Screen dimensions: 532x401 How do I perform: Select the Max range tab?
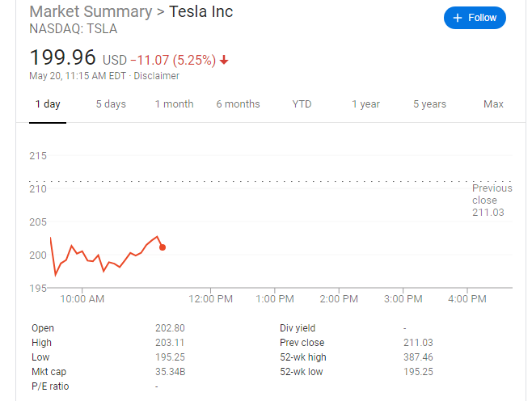pyautogui.click(x=493, y=104)
